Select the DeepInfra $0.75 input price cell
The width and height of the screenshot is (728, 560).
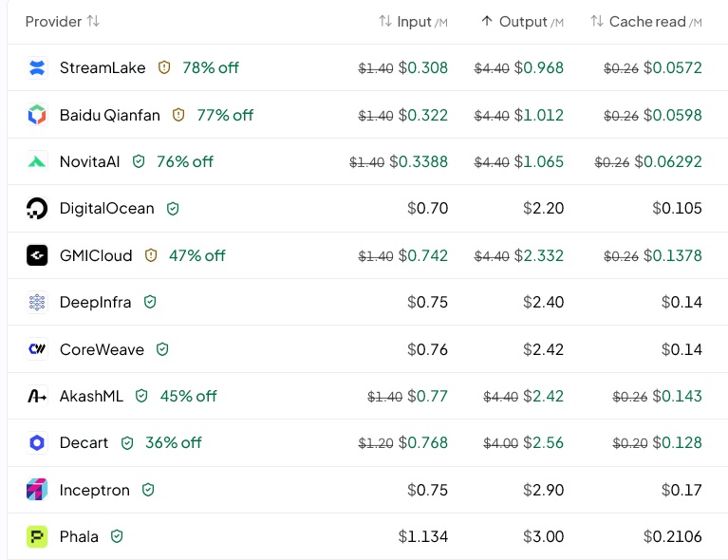click(x=427, y=302)
